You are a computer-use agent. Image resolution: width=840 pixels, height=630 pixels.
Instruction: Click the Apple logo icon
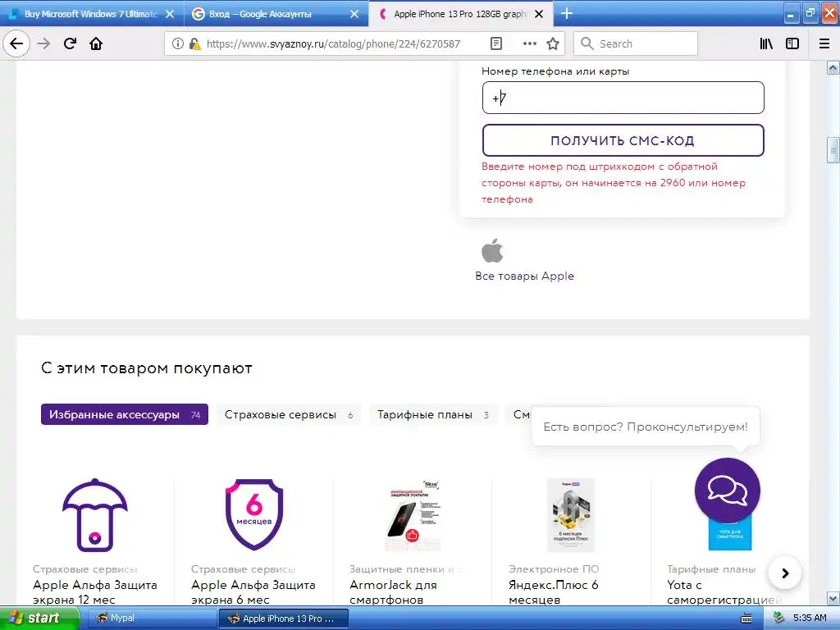492,251
